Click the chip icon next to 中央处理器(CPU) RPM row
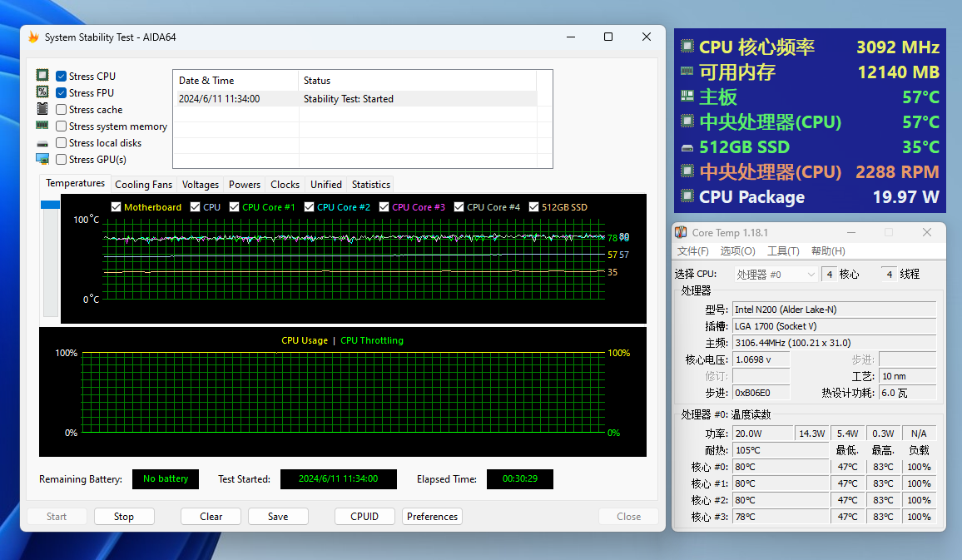This screenshot has width=962, height=560. pos(687,171)
